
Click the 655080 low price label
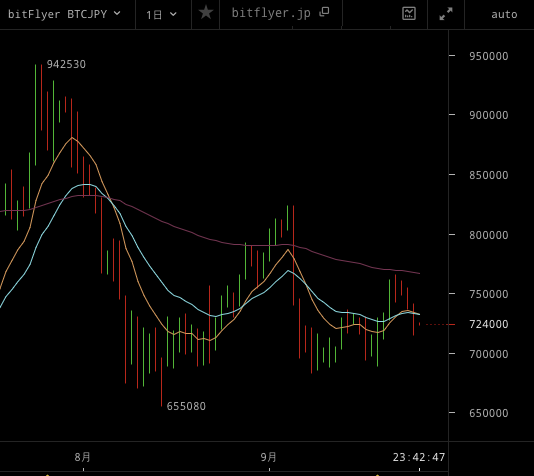[186, 406]
